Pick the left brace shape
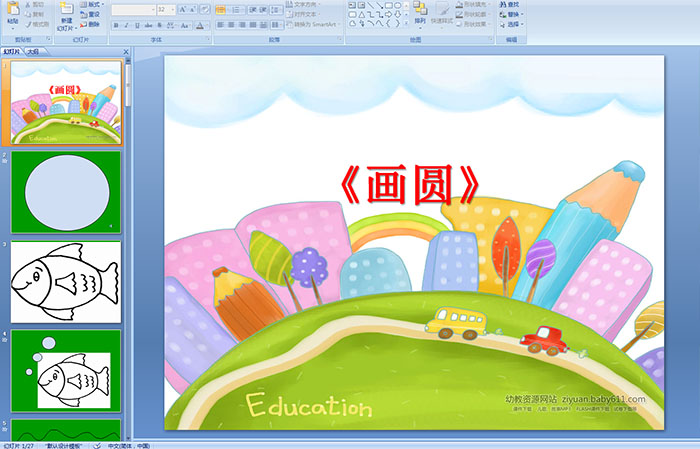 388,23
